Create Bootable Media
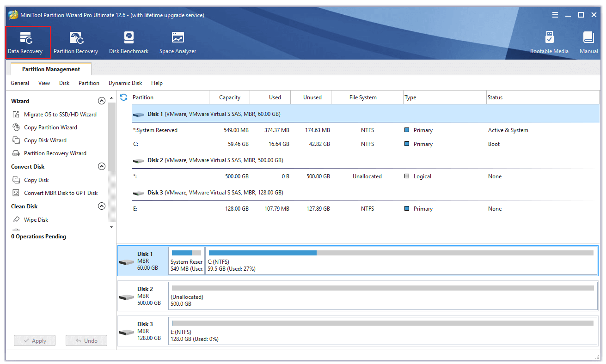Viewport: 606px width, 364px height. pos(549,42)
